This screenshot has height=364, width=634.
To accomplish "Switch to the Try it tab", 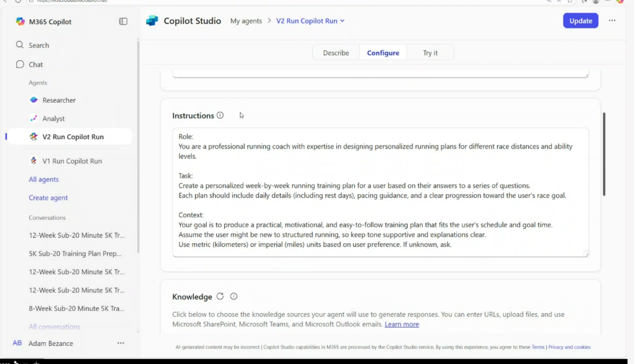I will coord(430,53).
